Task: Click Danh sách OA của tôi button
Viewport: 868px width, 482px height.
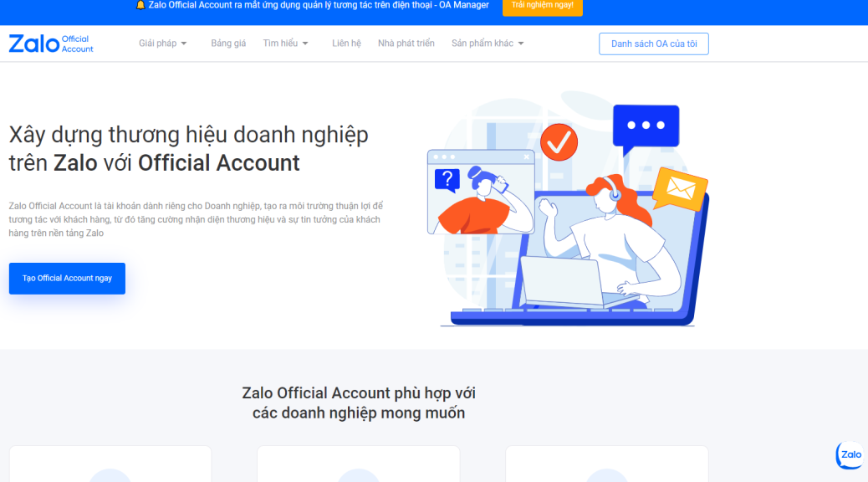Action: pyautogui.click(x=654, y=44)
